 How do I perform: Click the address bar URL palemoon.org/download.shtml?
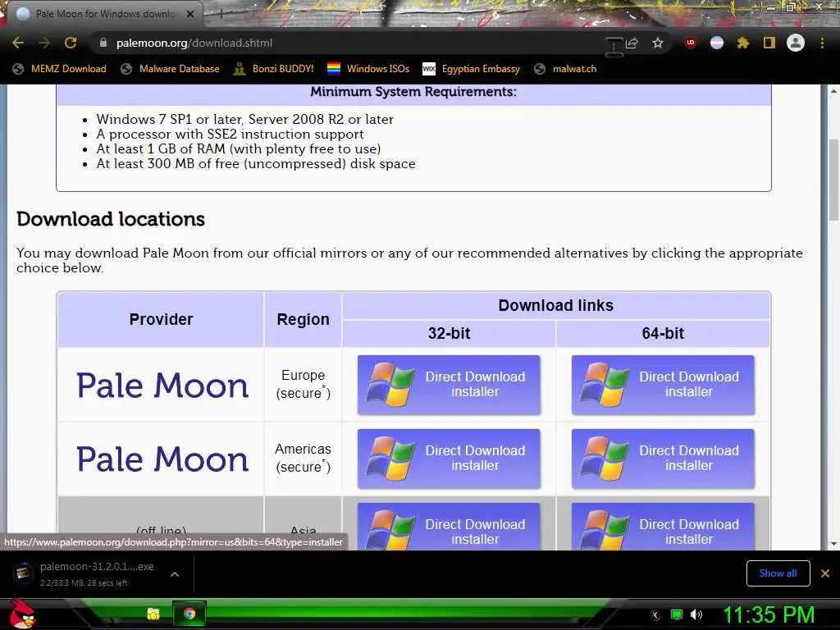[194, 43]
